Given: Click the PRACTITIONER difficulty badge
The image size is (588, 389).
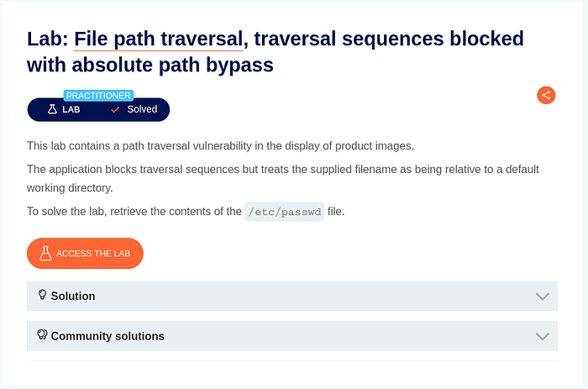Looking at the screenshot, I should tap(98, 96).
